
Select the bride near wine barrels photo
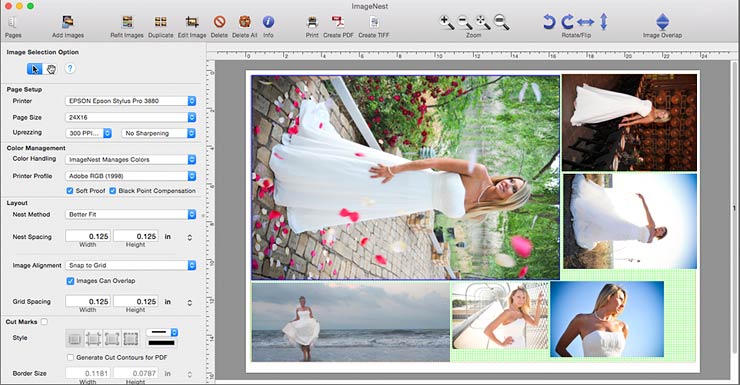(x=629, y=123)
